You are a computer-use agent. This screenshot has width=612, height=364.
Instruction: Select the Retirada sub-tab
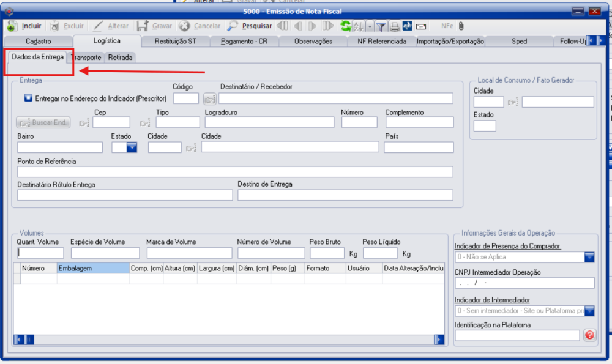pos(121,58)
